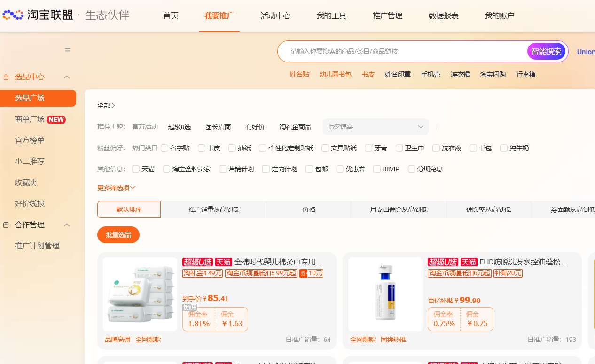Screen dimensions: 595x364
Task: Select the 团长招商 theme
Action: (218, 127)
